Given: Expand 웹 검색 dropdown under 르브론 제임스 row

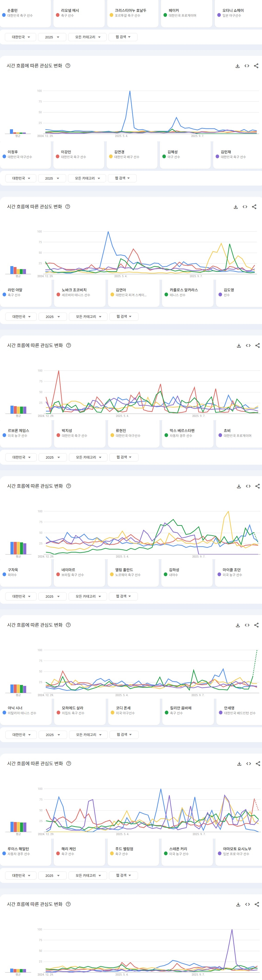Looking at the screenshot, I should (124, 457).
